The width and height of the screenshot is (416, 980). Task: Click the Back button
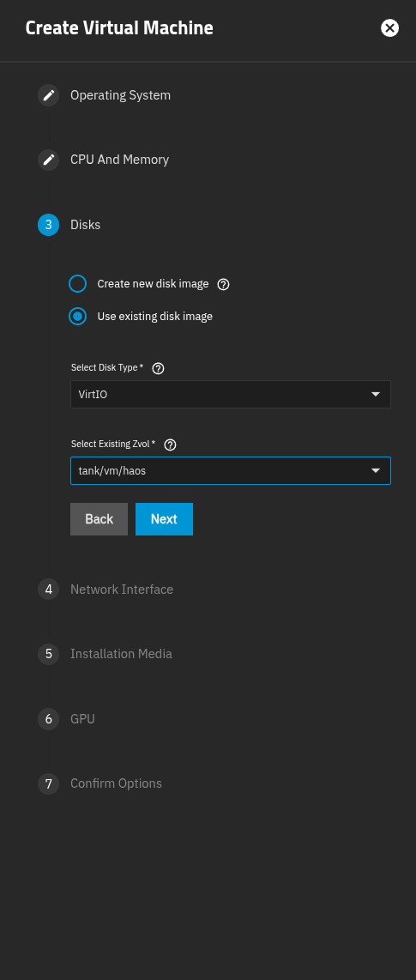pos(99,519)
